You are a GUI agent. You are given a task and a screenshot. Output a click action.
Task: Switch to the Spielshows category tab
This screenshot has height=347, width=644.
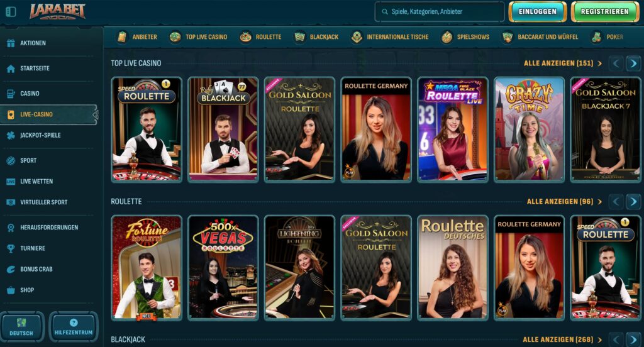coord(465,37)
